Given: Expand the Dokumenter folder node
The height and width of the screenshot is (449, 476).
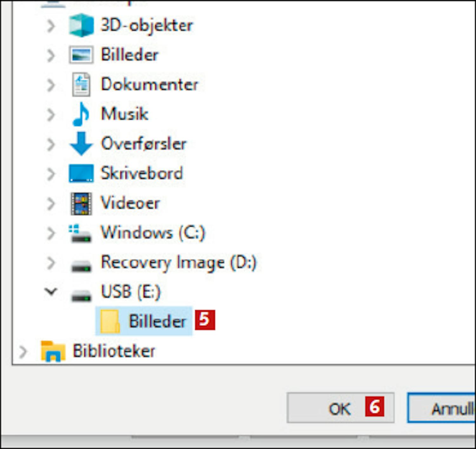Looking at the screenshot, I should tap(51, 85).
